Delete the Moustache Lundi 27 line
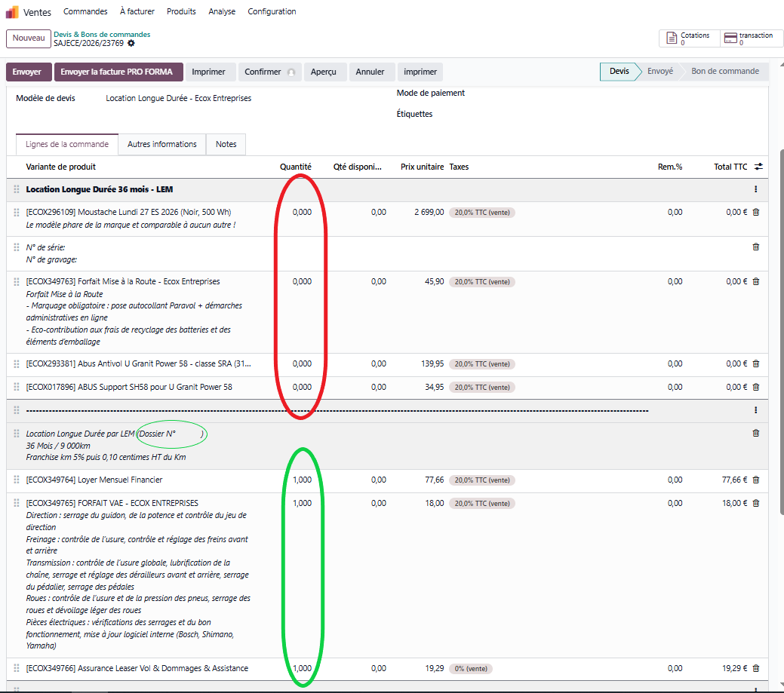784x693 pixels. click(x=756, y=213)
